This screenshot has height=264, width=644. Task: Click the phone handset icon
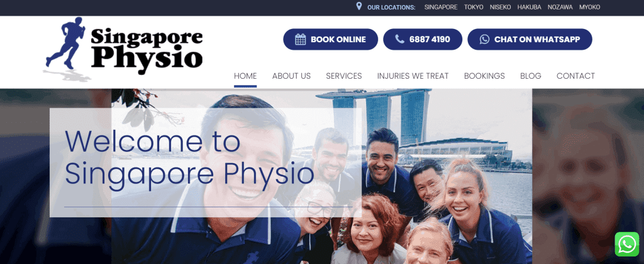[x=399, y=39]
